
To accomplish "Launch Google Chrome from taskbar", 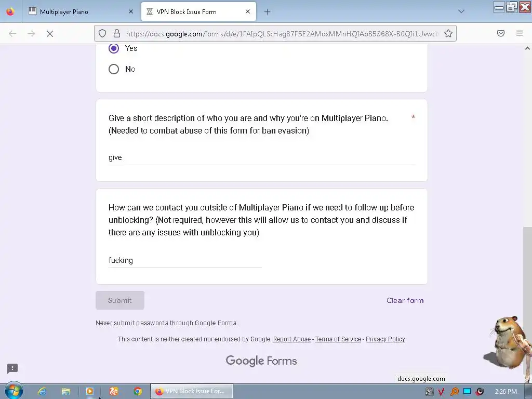I will point(137,391).
